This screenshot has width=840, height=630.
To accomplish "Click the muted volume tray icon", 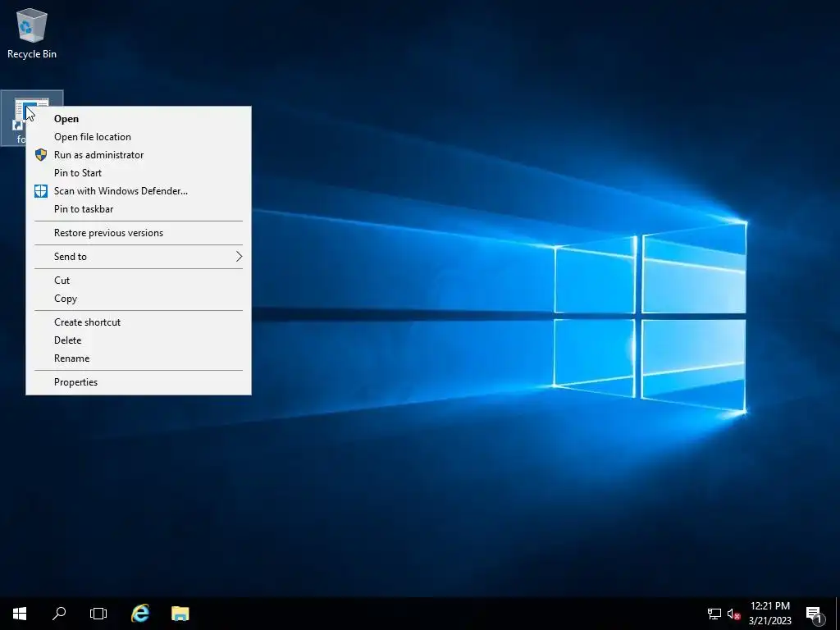I will 733,614.
